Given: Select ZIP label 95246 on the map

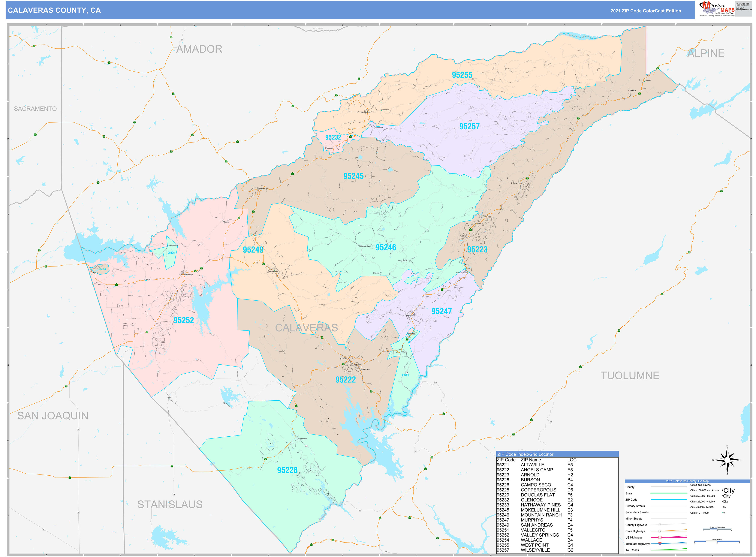Looking at the screenshot, I should [x=386, y=247].
